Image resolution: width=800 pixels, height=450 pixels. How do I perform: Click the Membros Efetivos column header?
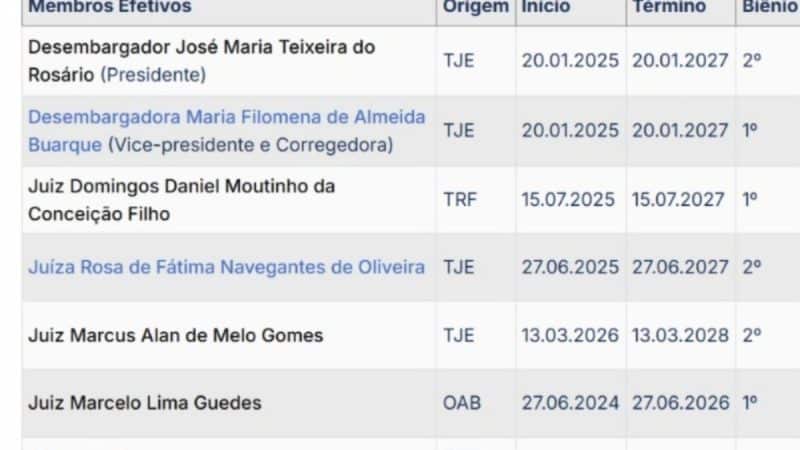[x=110, y=7]
